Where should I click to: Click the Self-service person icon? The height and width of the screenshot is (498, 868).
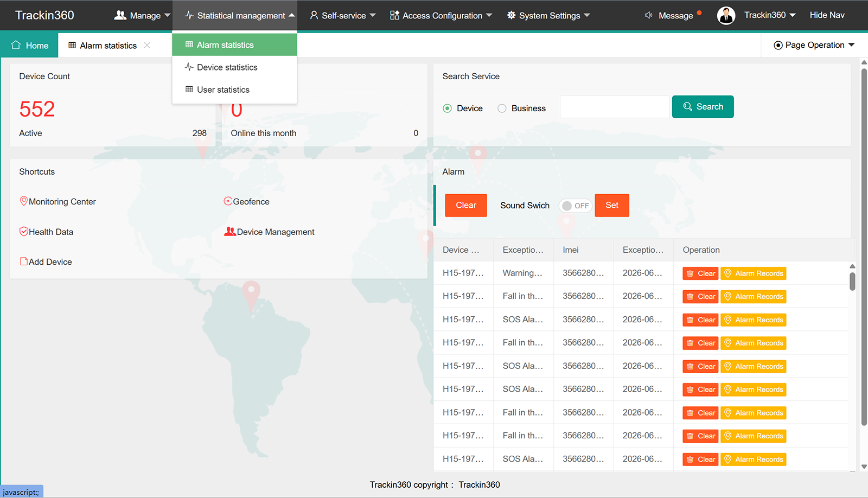[314, 15]
